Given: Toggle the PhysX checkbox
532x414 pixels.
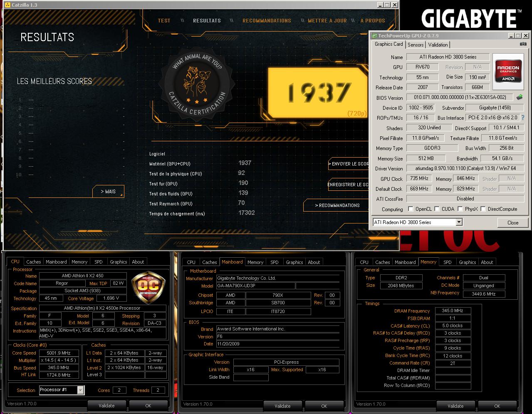Looking at the screenshot, I should (x=460, y=209).
